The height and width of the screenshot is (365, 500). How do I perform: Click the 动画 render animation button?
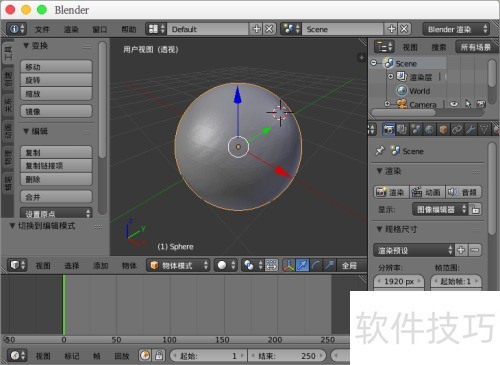point(427,192)
